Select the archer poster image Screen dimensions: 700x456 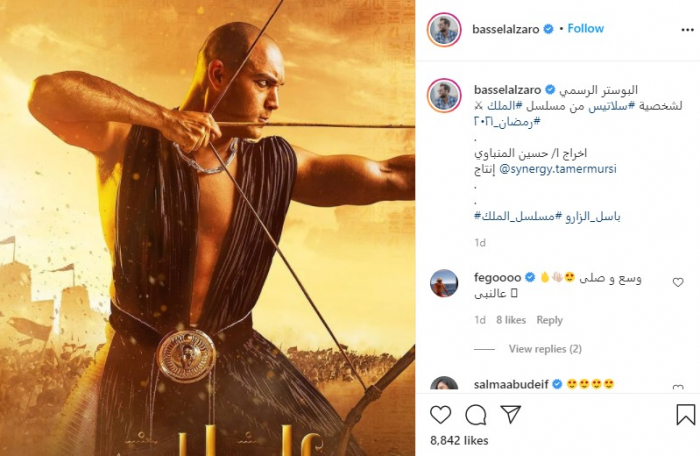point(208,228)
